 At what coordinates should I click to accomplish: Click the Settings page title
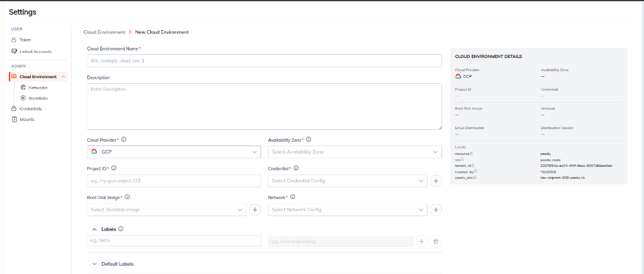23,12
